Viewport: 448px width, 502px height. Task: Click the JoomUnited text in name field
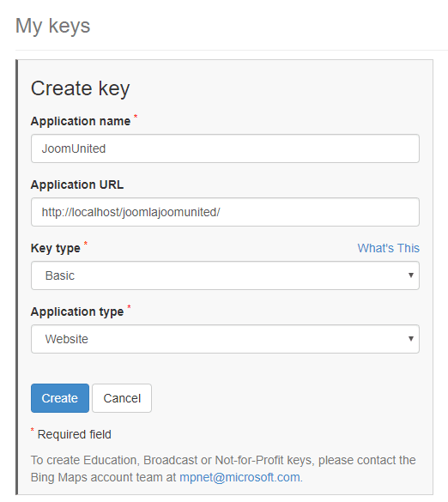point(74,148)
